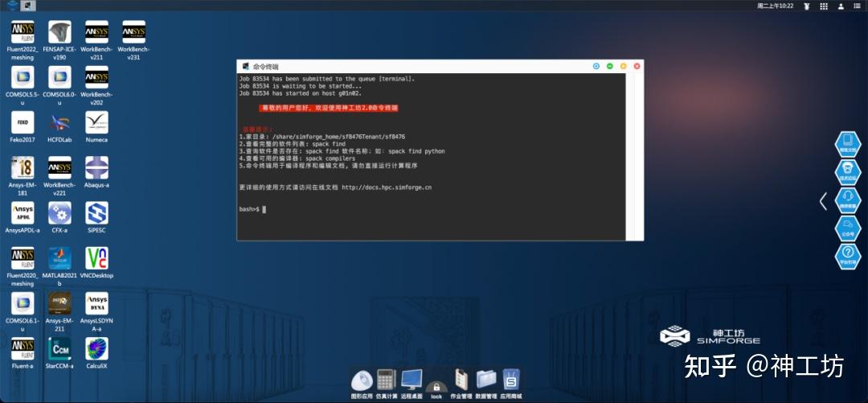
Task: Select the terminal task button in the top bar
Action: click(x=30, y=6)
